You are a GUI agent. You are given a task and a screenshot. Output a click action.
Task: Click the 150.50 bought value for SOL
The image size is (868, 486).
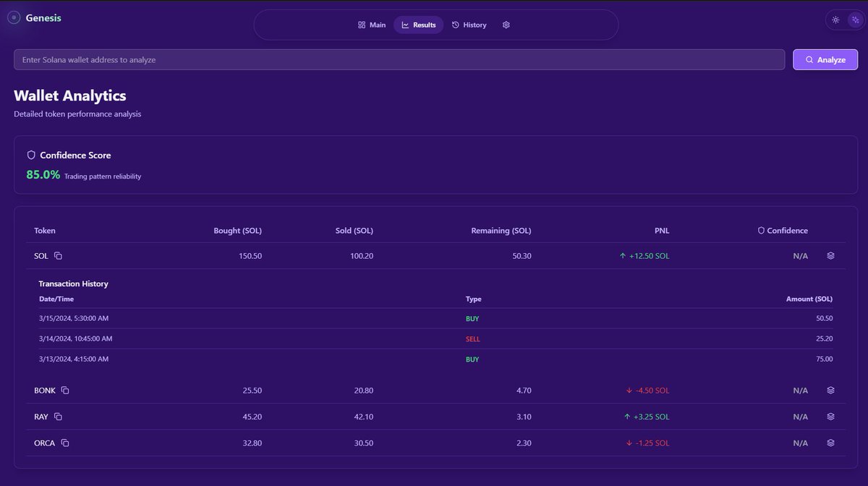coord(250,256)
